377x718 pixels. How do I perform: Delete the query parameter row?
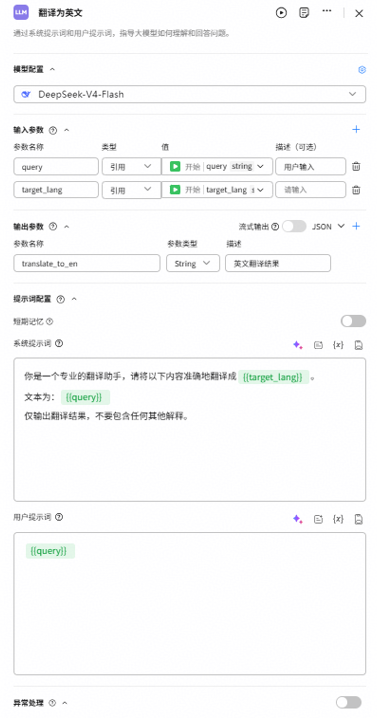pos(356,167)
